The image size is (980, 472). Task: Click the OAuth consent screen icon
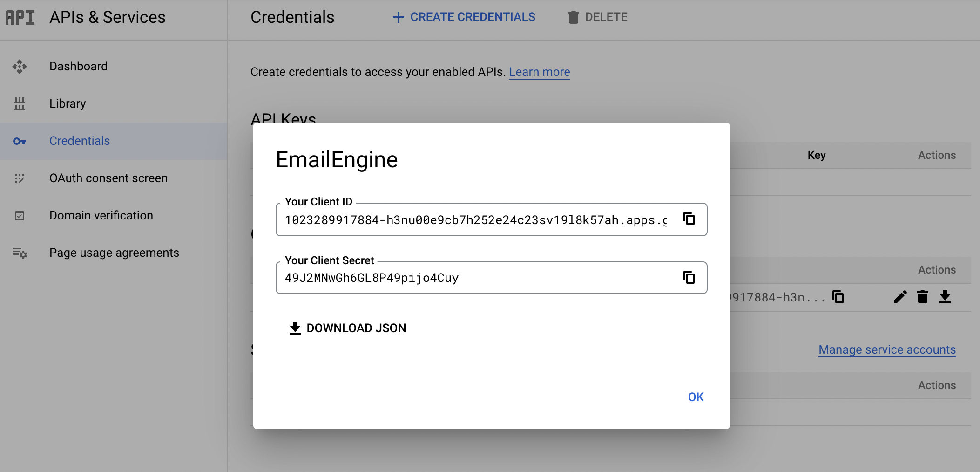pos(20,178)
